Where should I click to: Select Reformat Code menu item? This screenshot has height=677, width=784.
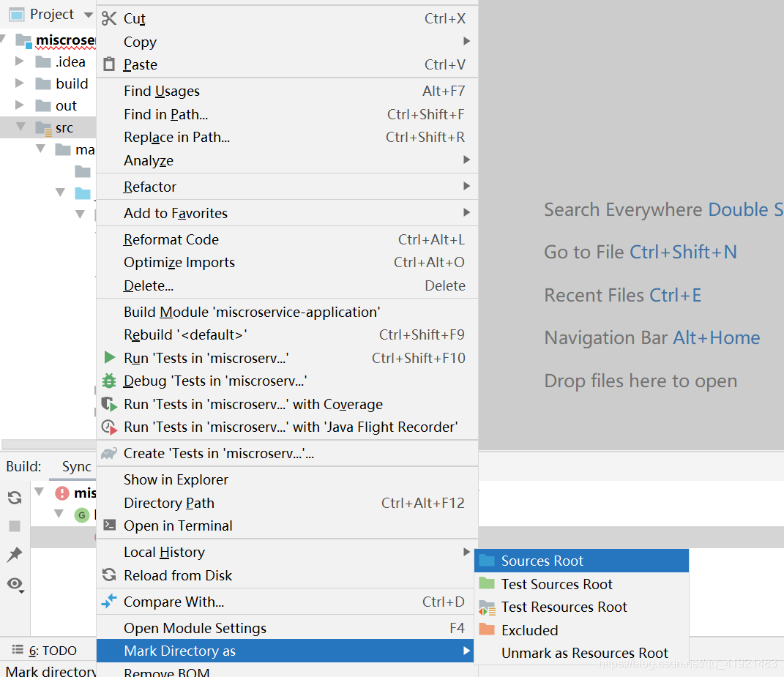pyautogui.click(x=287, y=239)
